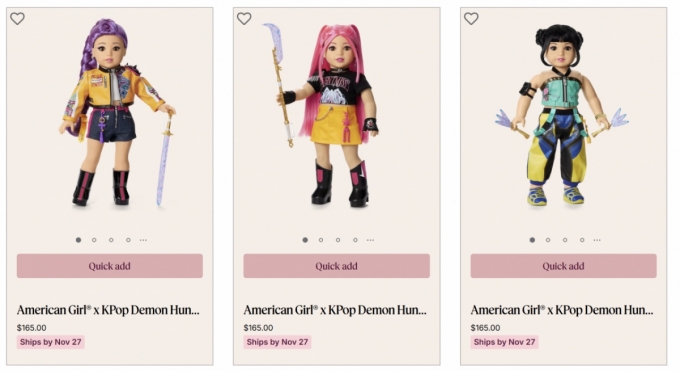Image resolution: width=680 pixels, height=371 pixels.
Task: Show second image of purple-haired doll
Action: [94, 240]
